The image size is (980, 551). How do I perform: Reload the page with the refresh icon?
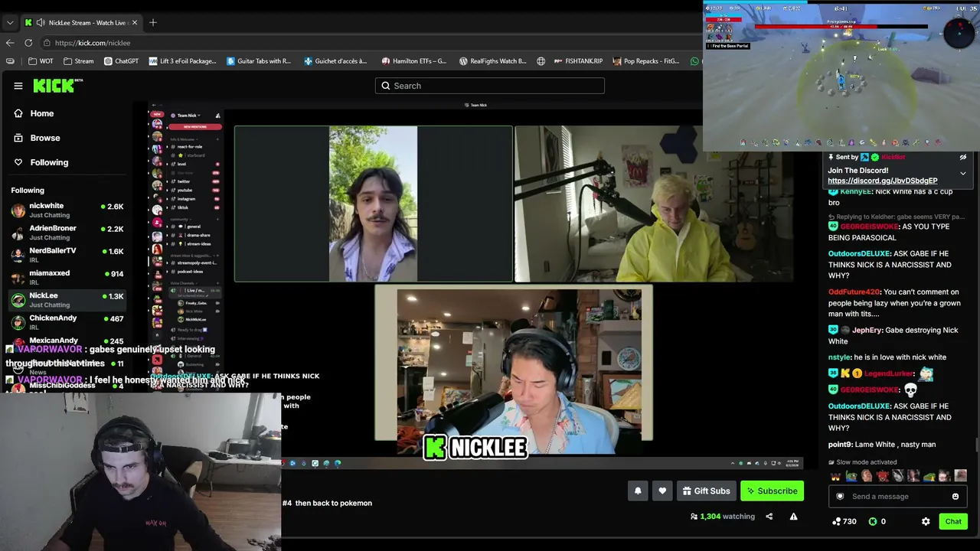[x=28, y=43]
